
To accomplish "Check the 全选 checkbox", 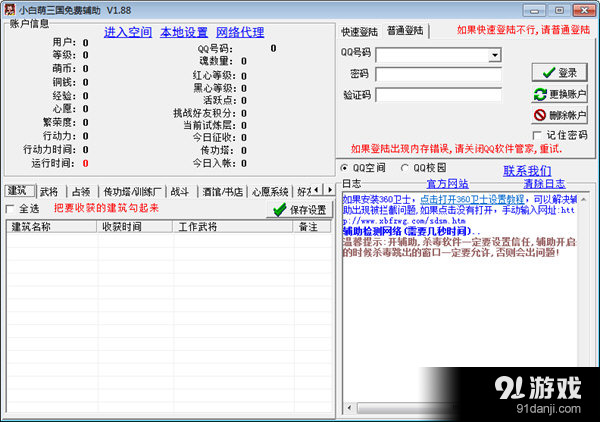I will point(10,209).
